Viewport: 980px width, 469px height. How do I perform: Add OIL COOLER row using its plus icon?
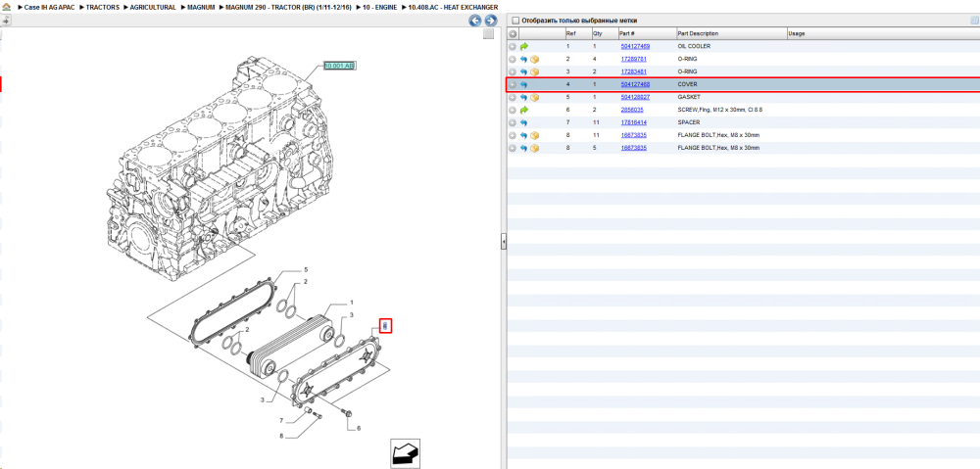click(x=513, y=46)
